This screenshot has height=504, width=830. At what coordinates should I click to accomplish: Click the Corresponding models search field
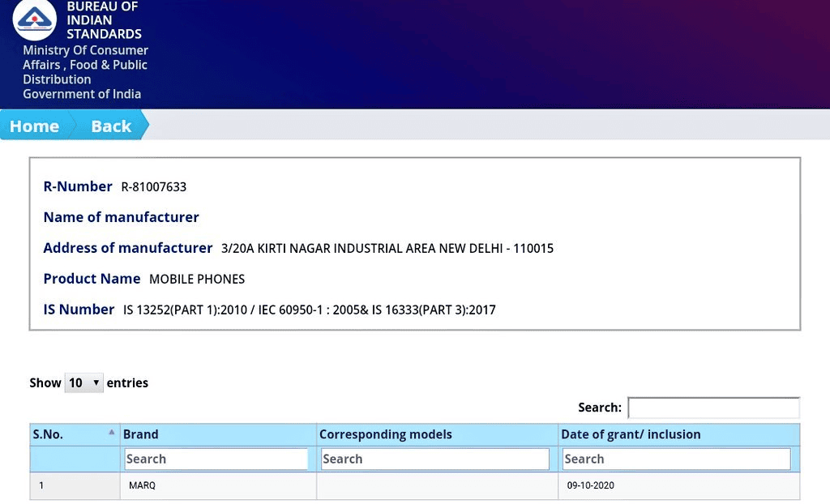coord(434,459)
